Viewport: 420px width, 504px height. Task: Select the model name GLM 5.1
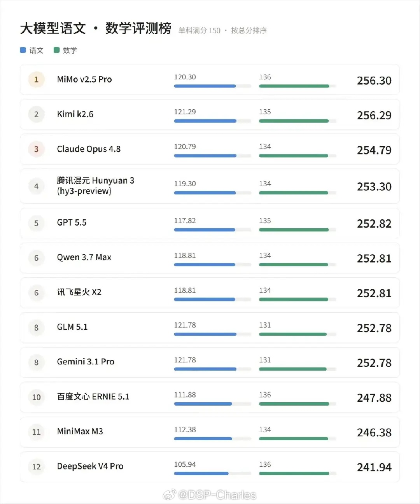(72, 327)
